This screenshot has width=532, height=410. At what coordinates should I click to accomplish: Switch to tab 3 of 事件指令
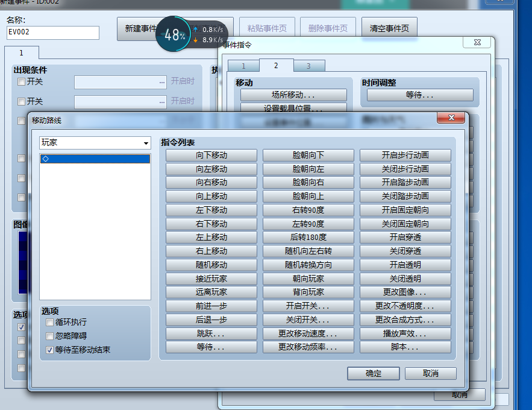tap(308, 66)
